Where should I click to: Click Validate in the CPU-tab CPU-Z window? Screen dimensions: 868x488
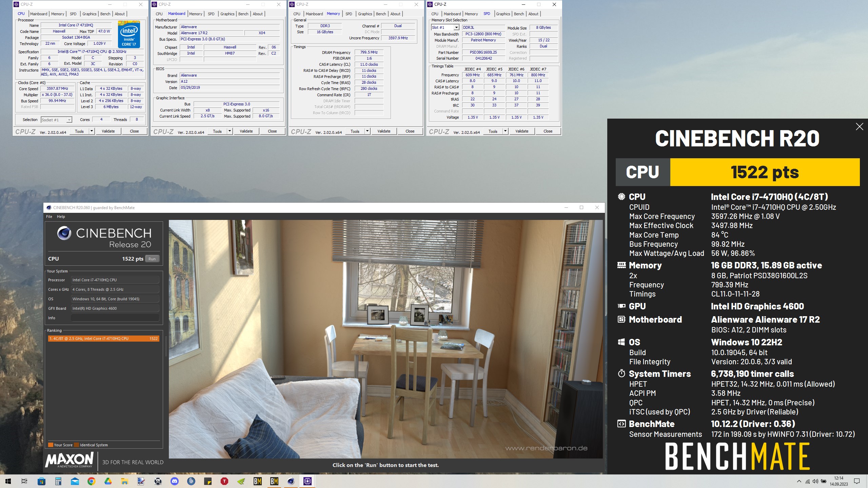(108, 131)
